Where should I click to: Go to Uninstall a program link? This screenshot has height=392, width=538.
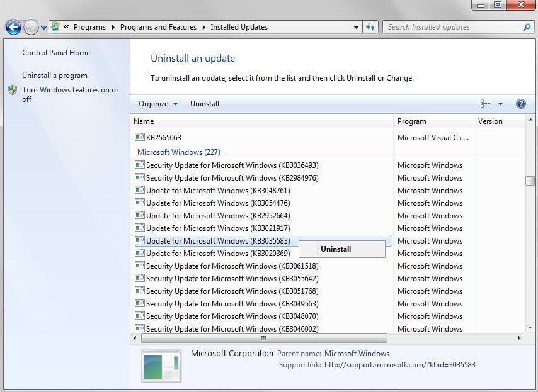point(55,76)
